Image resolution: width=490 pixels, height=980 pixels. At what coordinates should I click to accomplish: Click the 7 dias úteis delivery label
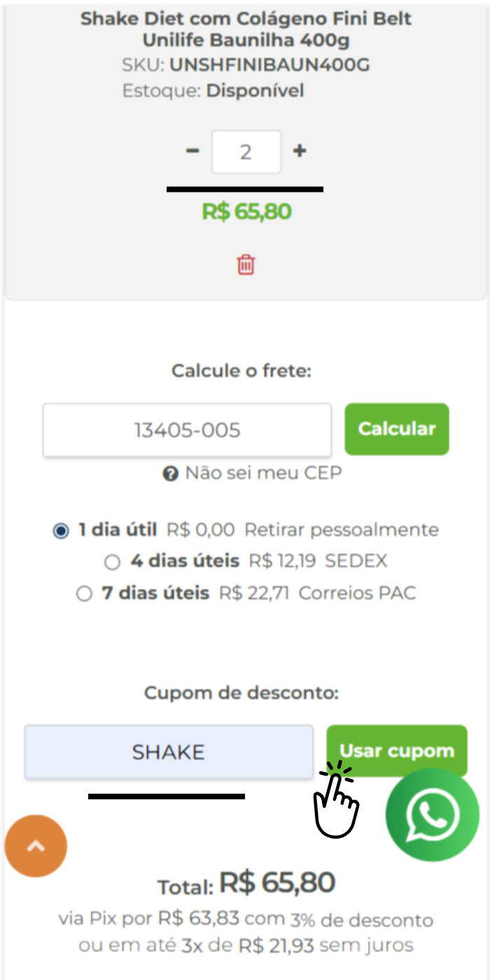pos(155,594)
